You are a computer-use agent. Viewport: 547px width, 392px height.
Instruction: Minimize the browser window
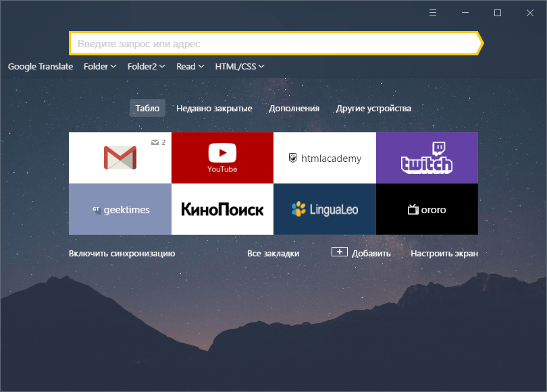465,13
